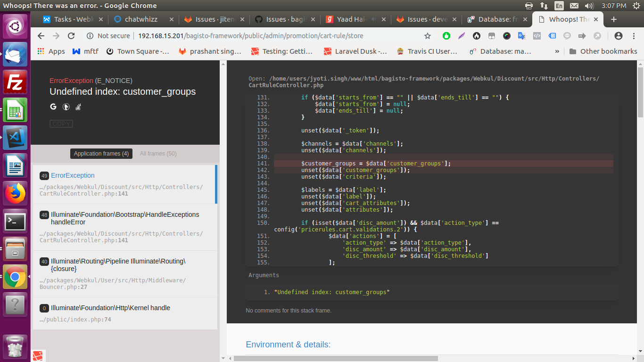Open Chrome's three-dot menu
The height and width of the screenshot is (362, 644).
click(634, 35)
